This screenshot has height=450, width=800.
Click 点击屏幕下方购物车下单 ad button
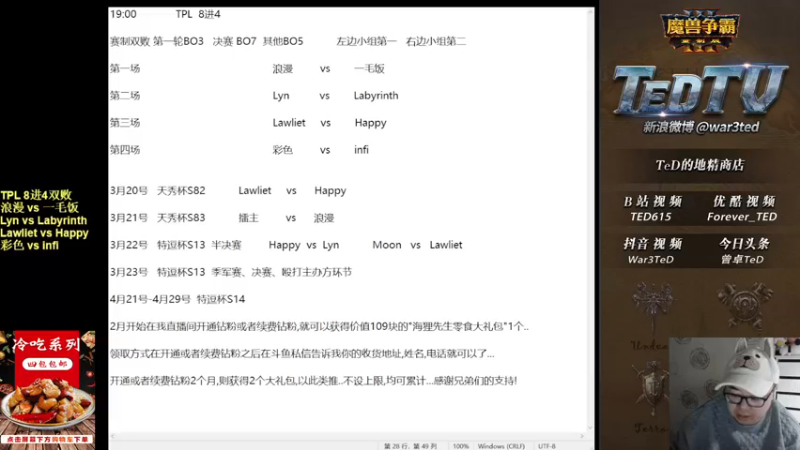(47, 439)
